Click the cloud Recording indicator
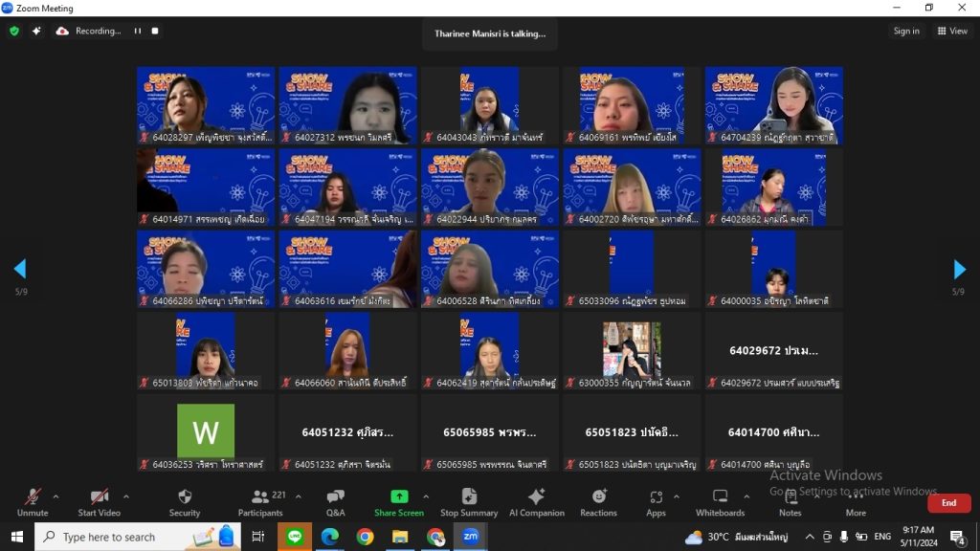Screen dimensions: 980x551 pyautogui.click(x=88, y=31)
